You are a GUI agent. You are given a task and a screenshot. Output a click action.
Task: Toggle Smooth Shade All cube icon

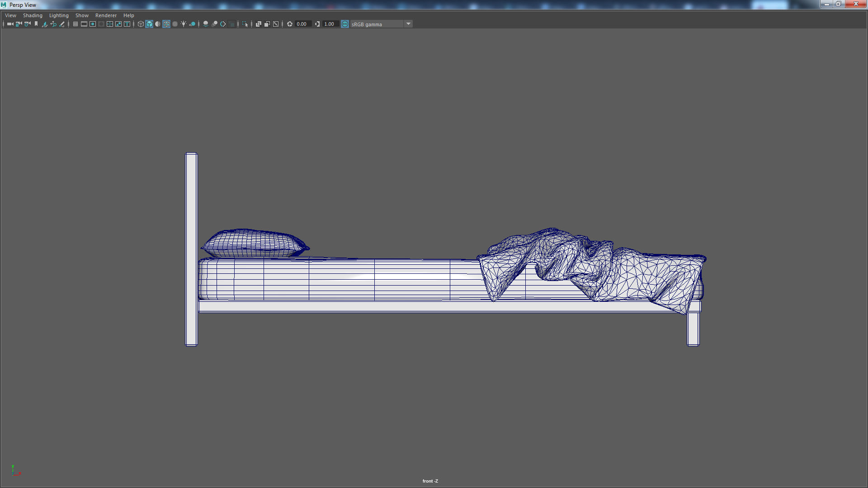149,24
